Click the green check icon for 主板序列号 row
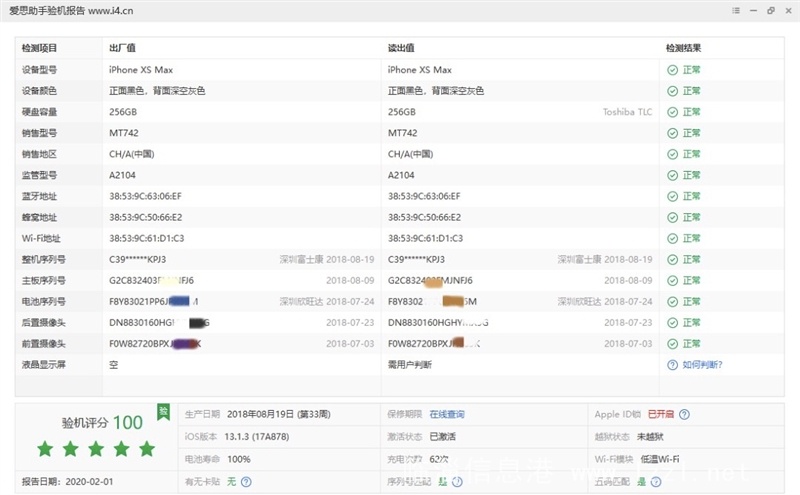The height and width of the screenshot is (495, 800). (x=672, y=281)
